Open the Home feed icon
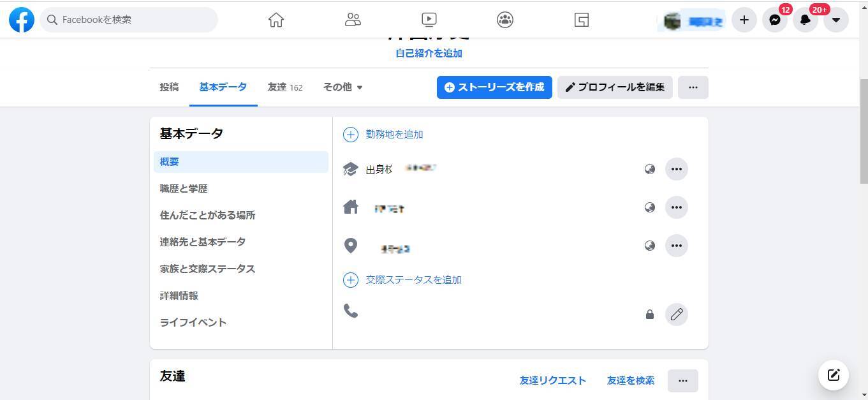Image resolution: width=868 pixels, height=400 pixels. pyautogui.click(x=276, y=20)
